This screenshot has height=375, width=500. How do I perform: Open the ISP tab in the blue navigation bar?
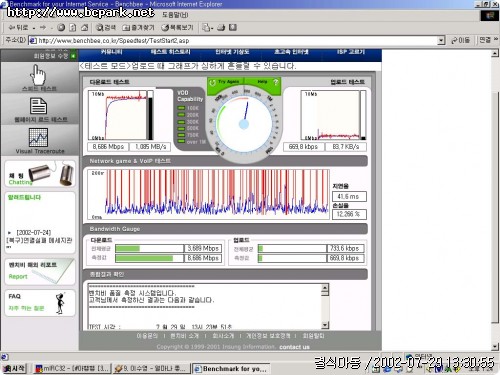351,52
